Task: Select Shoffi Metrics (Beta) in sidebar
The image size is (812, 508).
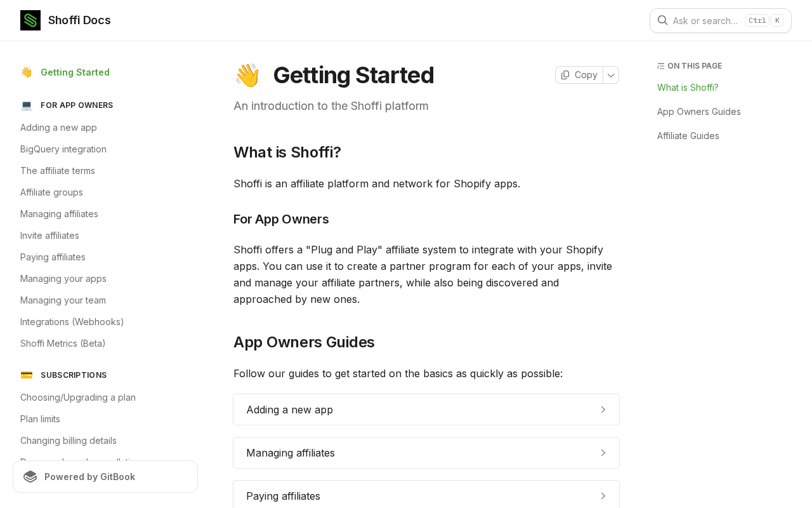Action: pyautogui.click(x=63, y=344)
